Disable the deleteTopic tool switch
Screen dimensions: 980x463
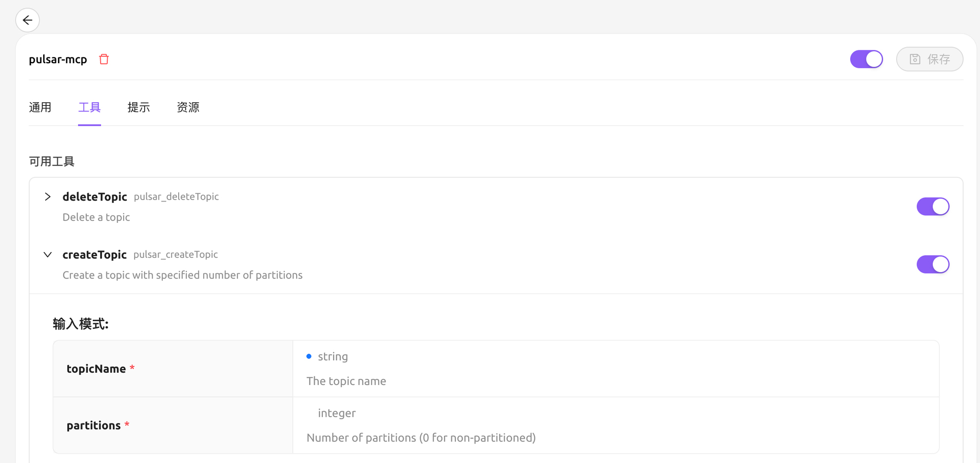(x=933, y=206)
